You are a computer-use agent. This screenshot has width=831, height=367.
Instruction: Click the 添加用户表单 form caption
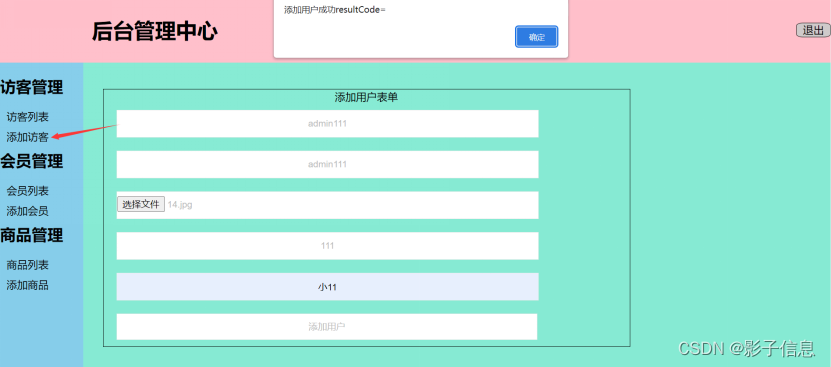(x=366, y=97)
